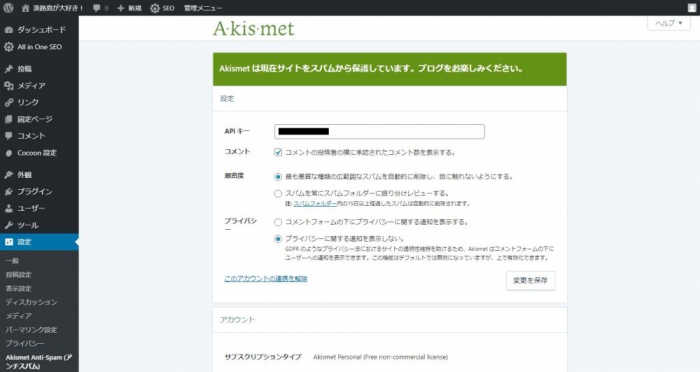Click the Cocoon 設定 circle icon
700x372 pixels.
[x=8, y=153]
